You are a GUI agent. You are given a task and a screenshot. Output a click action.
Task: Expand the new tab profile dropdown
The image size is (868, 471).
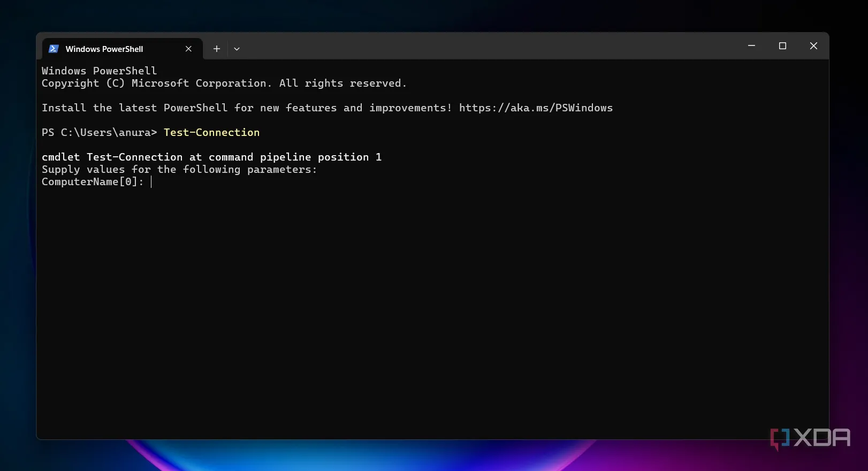tap(237, 49)
